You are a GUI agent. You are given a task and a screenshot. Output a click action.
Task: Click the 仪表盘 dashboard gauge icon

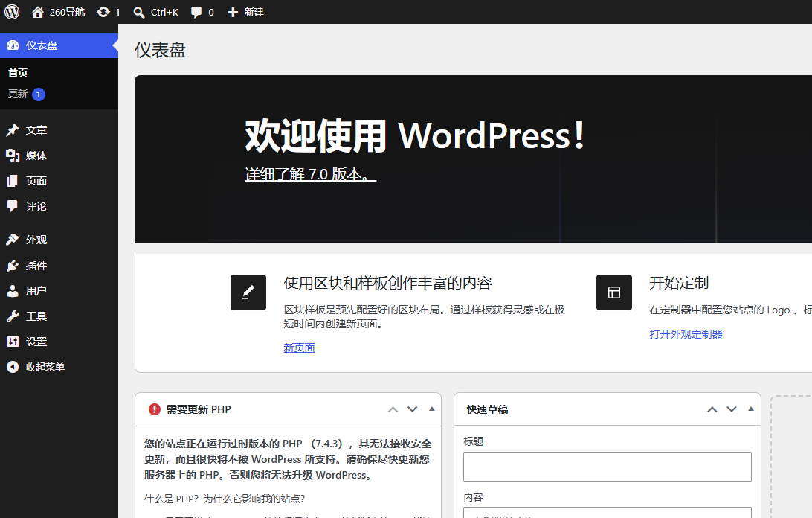tap(13, 45)
